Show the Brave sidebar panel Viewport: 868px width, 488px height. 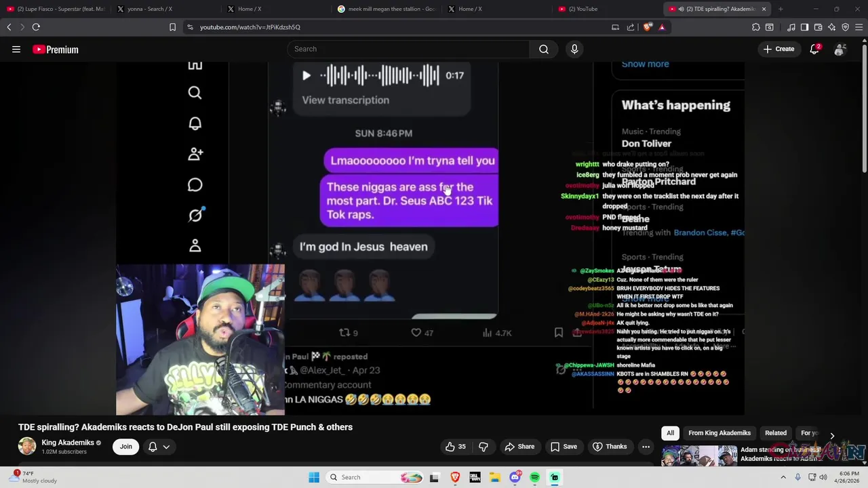pyautogui.click(x=804, y=27)
